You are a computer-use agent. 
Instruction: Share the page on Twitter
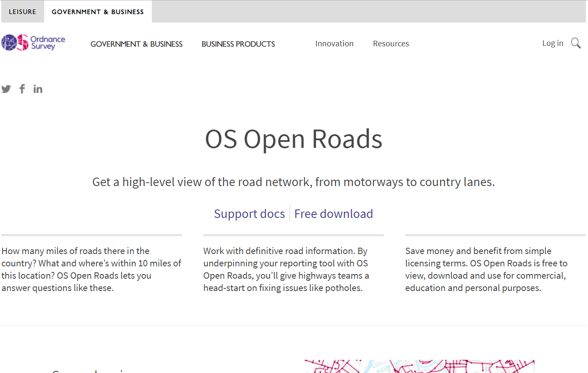pyautogui.click(x=6, y=89)
